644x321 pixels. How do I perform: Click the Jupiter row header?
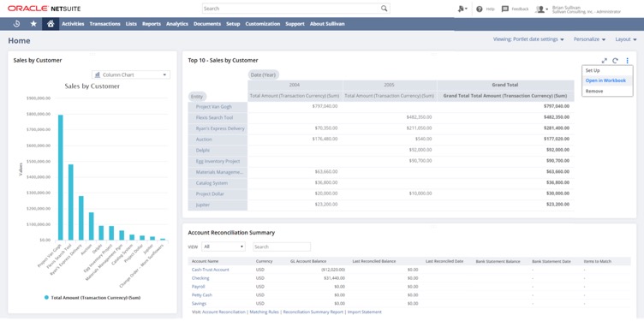[218, 205]
